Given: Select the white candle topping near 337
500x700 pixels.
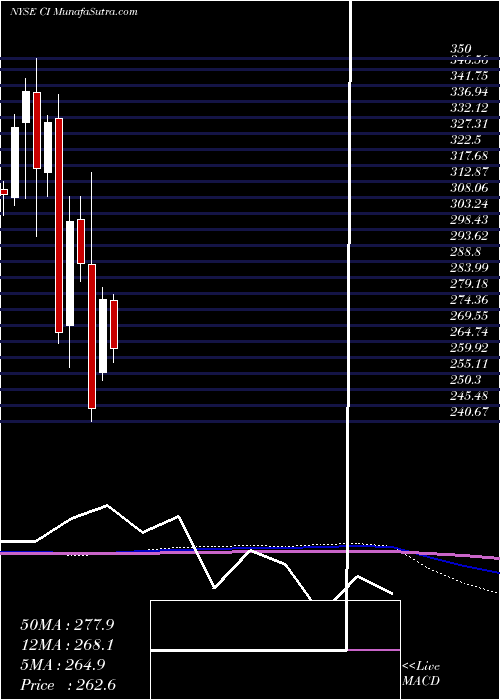Looking at the screenshot, I should 26,107.
